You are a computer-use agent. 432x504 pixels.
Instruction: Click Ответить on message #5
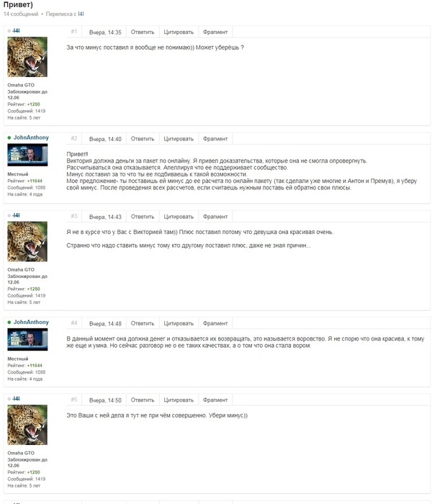143,400
